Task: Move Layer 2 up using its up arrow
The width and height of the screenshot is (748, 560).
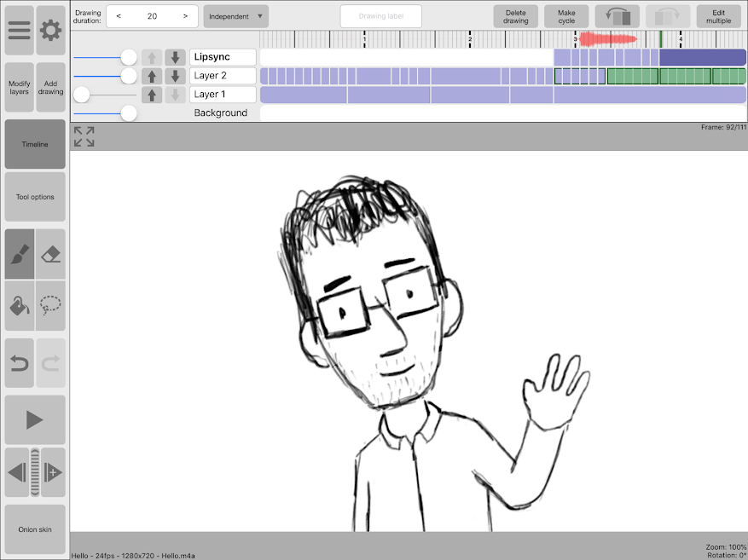Action: [x=152, y=76]
